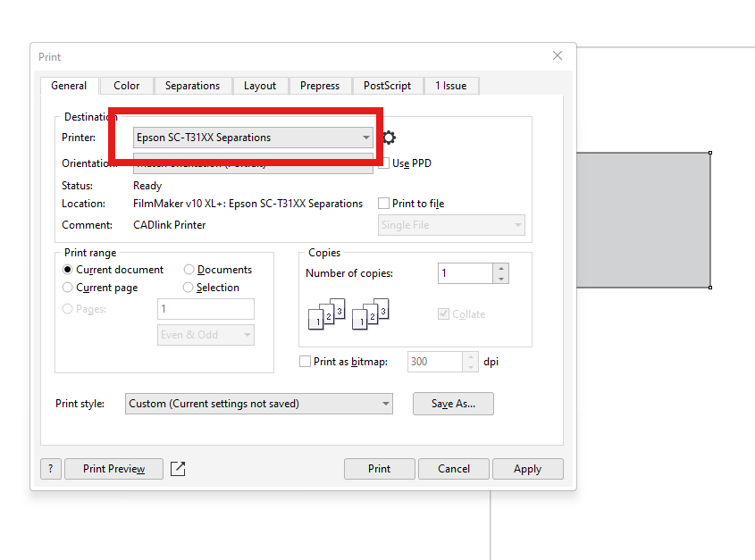The height and width of the screenshot is (560, 755).
Task: Decrease number of copies with down arrow
Action: 500,279
